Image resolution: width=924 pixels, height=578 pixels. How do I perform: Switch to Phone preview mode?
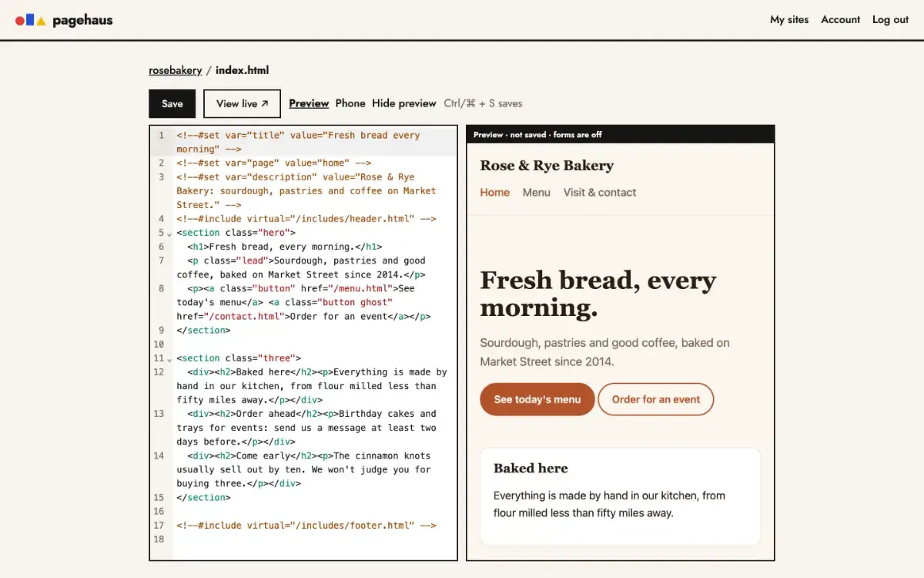[x=350, y=103]
